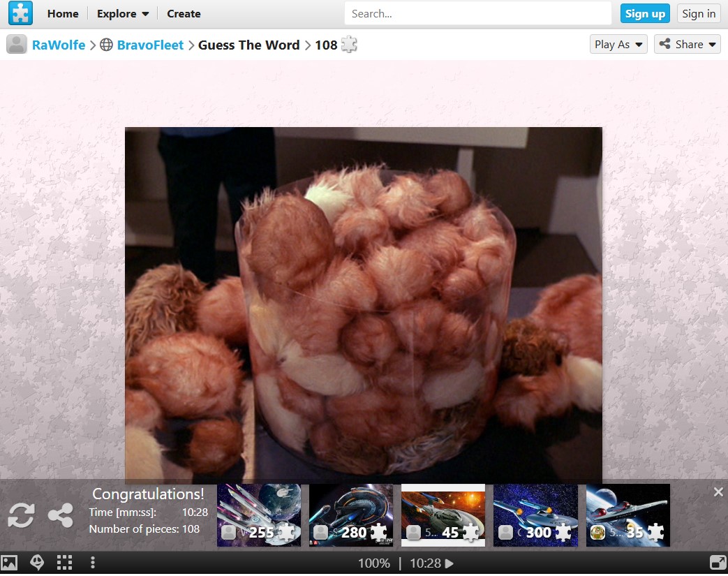Open the 280-piece starship puzzle thumbnail
Screen dimensions: 728x576
[351, 515]
